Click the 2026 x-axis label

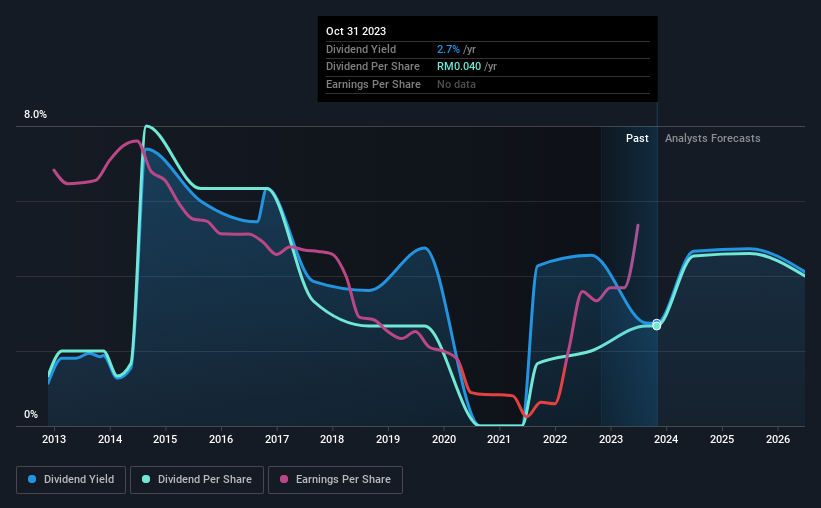[778, 439]
